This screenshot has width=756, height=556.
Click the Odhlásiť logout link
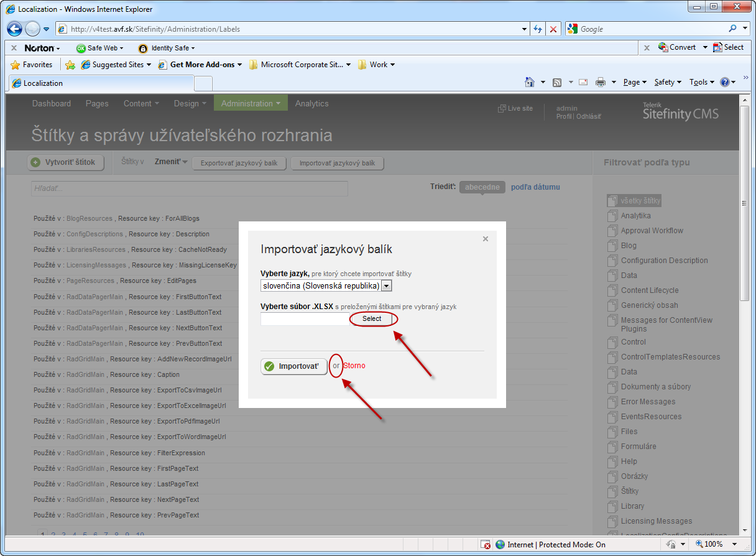589,116
